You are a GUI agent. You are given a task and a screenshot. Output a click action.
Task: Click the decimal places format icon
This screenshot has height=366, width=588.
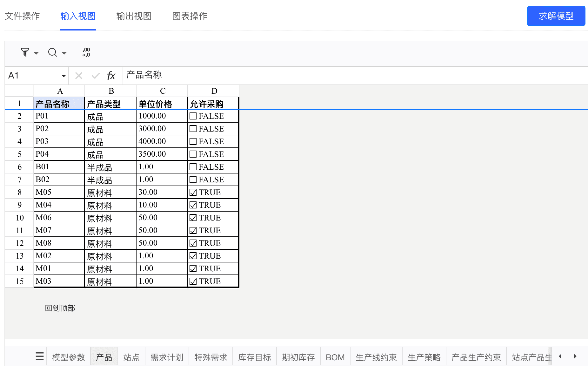coord(86,52)
